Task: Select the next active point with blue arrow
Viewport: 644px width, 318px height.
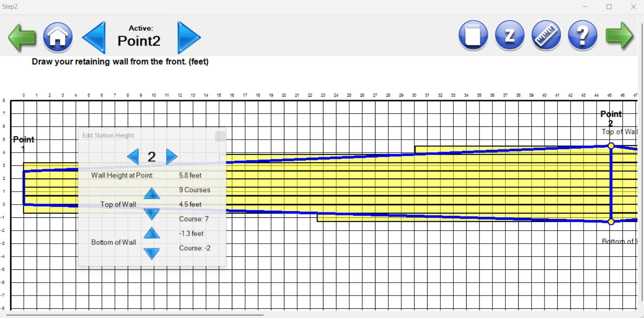Action: click(188, 37)
